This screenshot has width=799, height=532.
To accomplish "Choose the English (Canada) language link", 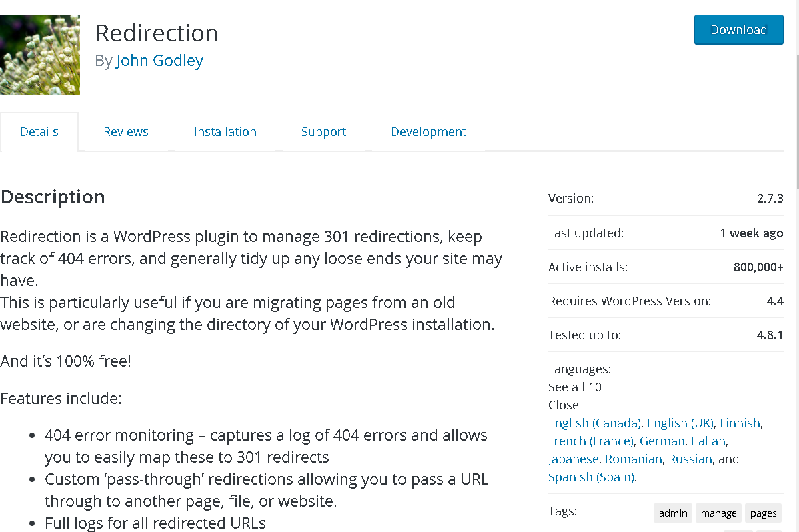I will [595, 423].
